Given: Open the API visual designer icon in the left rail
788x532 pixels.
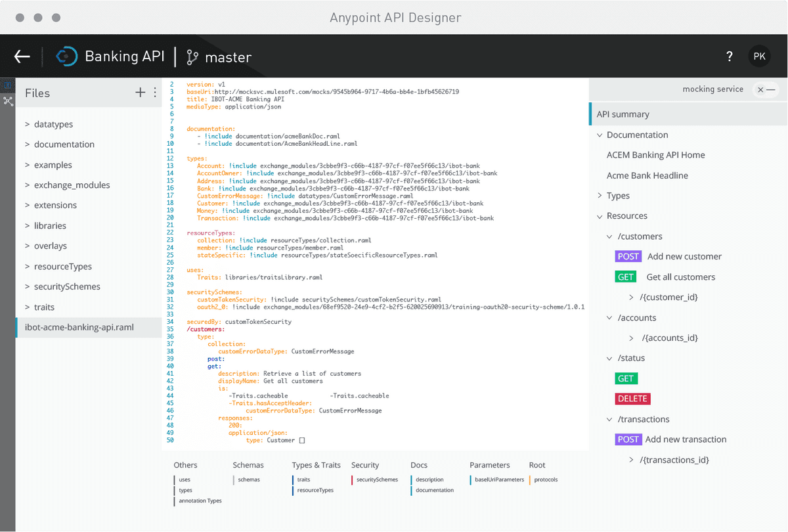Looking at the screenshot, I should pyautogui.click(x=9, y=102).
